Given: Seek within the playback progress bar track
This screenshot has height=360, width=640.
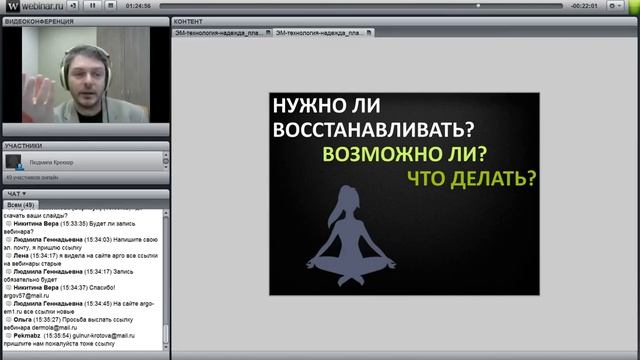Looking at the screenshot, I should point(361,6).
